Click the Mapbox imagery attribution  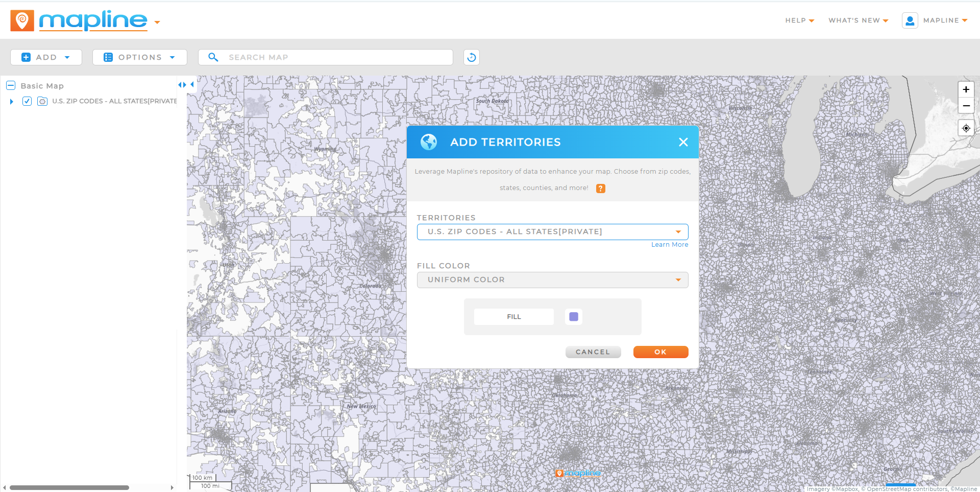[833, 489]
